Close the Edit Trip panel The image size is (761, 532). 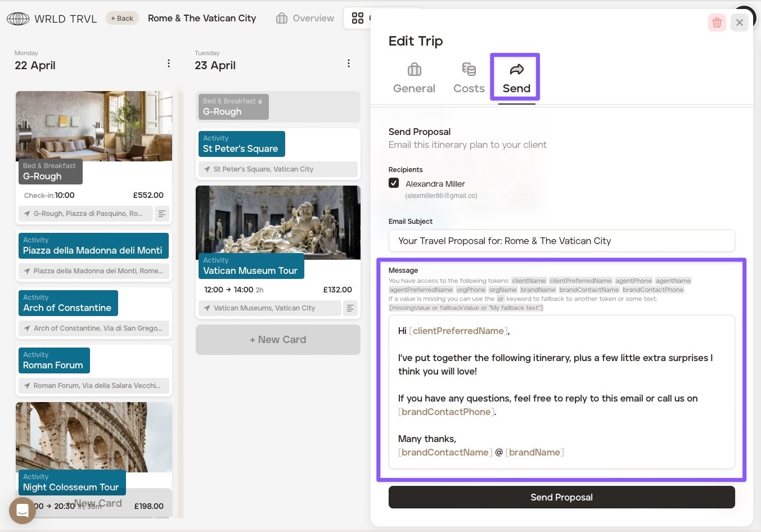tap(740, 22)
